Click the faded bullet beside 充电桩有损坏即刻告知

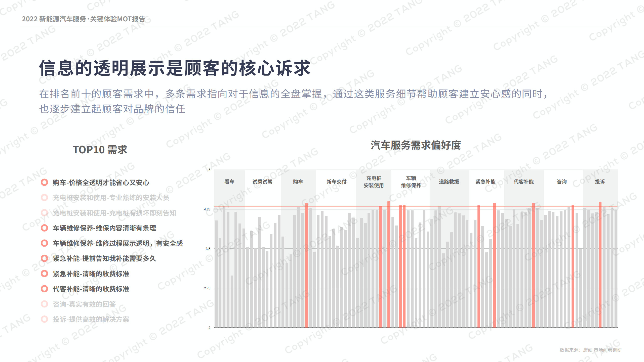[x=45, y=213]
